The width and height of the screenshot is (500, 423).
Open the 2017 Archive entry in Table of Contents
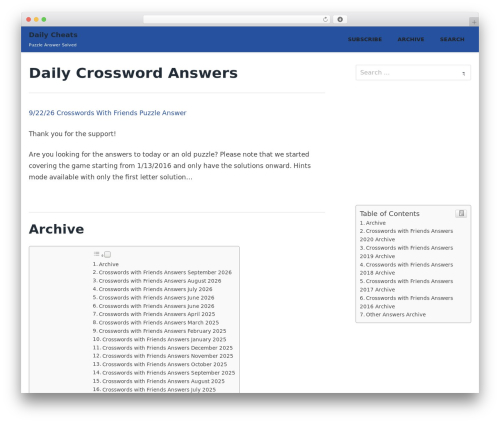406,285
